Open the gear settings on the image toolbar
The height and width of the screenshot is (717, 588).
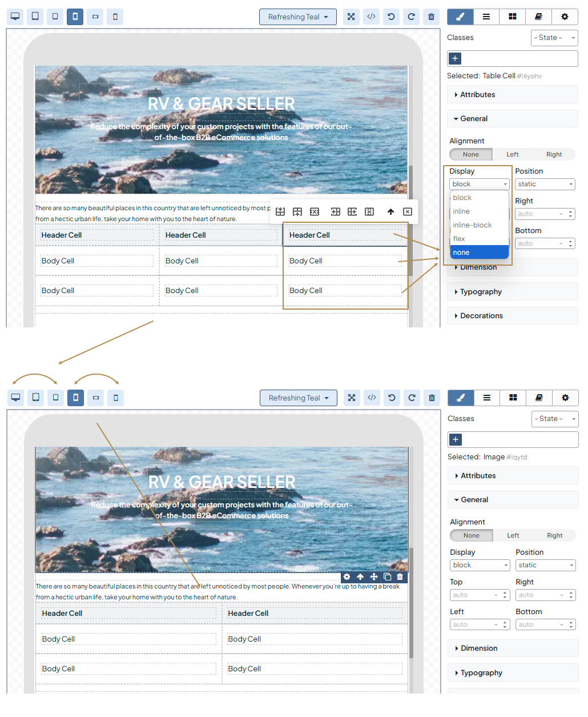pyautogui.click(x=347, y=577)
